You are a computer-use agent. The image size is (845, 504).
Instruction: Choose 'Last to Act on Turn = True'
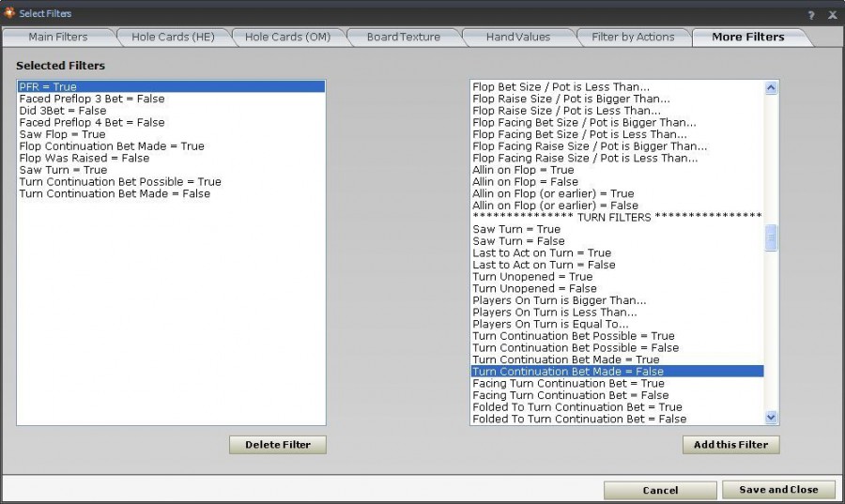[x=542, y=252]
